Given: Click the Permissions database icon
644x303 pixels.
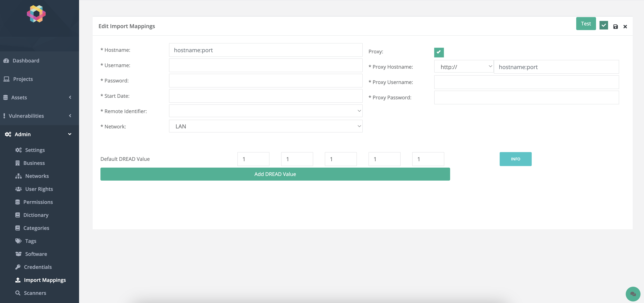Looking at the screenshot, I should click(x=17, y=202).
